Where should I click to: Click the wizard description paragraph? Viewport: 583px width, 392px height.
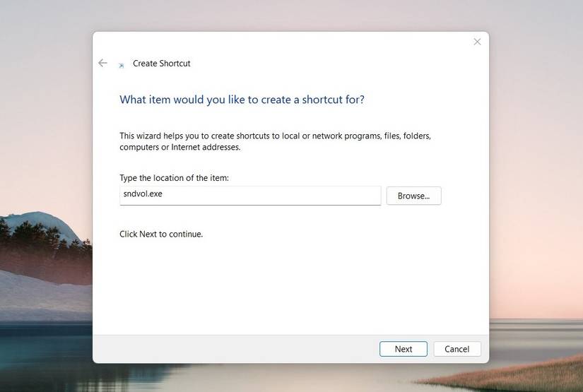pos(275,141)
